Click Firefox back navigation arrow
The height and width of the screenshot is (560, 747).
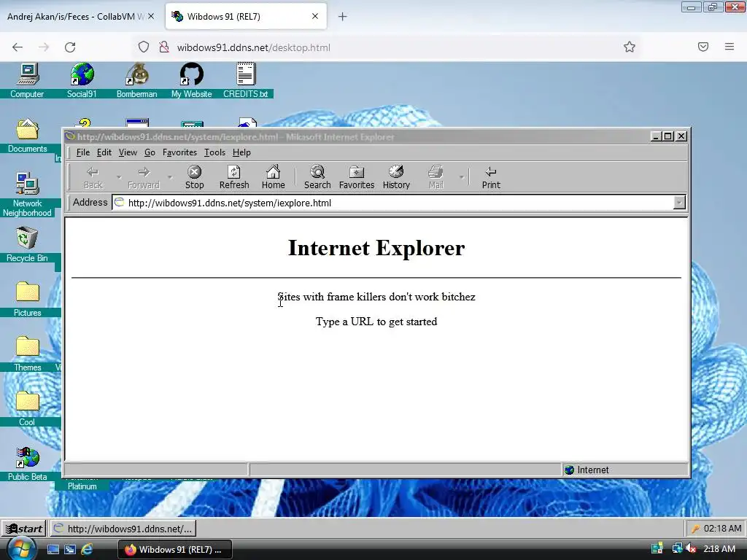(x=18, y=47)
